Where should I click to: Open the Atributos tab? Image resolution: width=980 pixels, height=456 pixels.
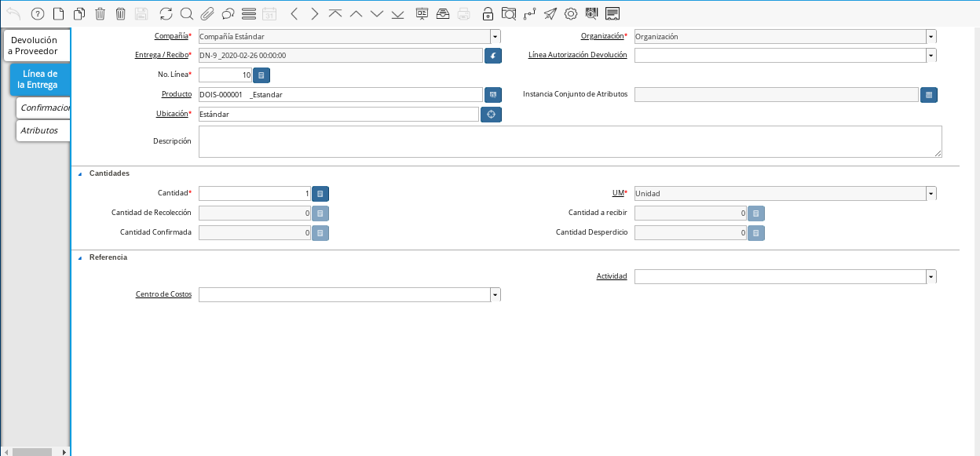(41, 130)
